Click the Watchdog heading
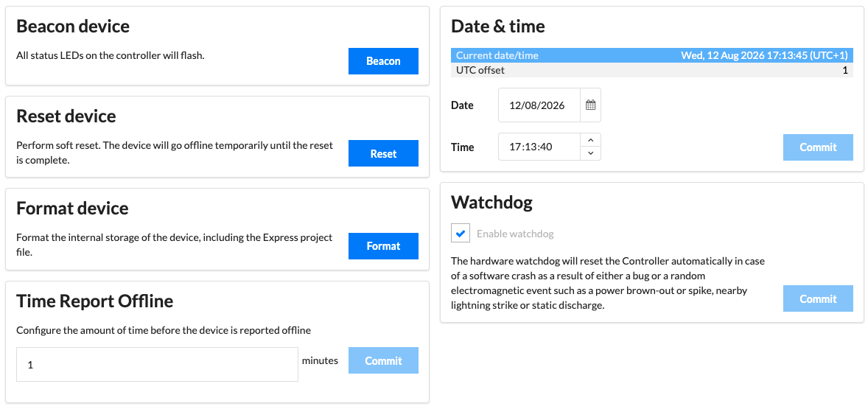 (x=491, y=202)
